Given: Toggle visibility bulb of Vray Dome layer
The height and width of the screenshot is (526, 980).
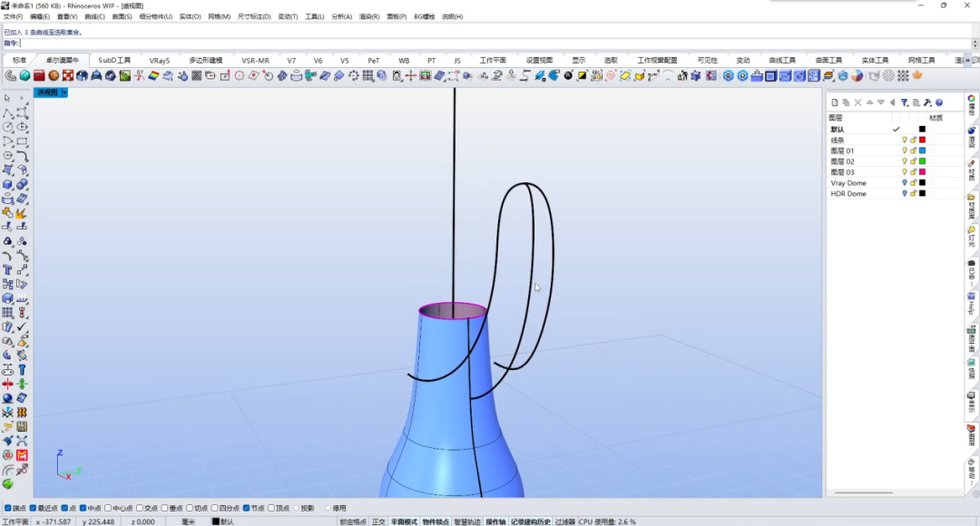Looking at the screenshot, I should tap(905, 183).
